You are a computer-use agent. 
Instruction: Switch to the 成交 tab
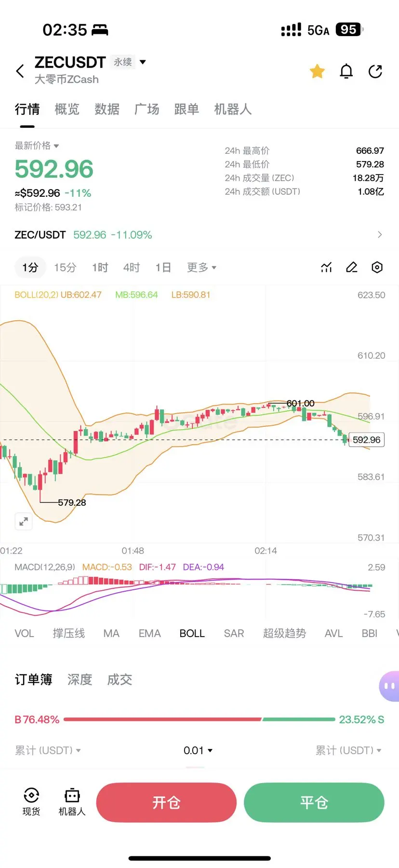(x=120, y=680)
